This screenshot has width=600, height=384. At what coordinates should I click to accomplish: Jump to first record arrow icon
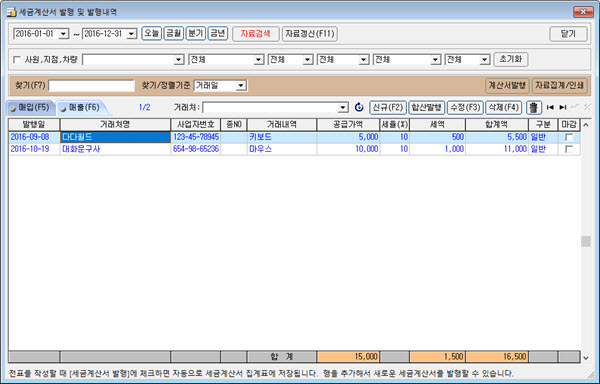click(x=550, y=107)
